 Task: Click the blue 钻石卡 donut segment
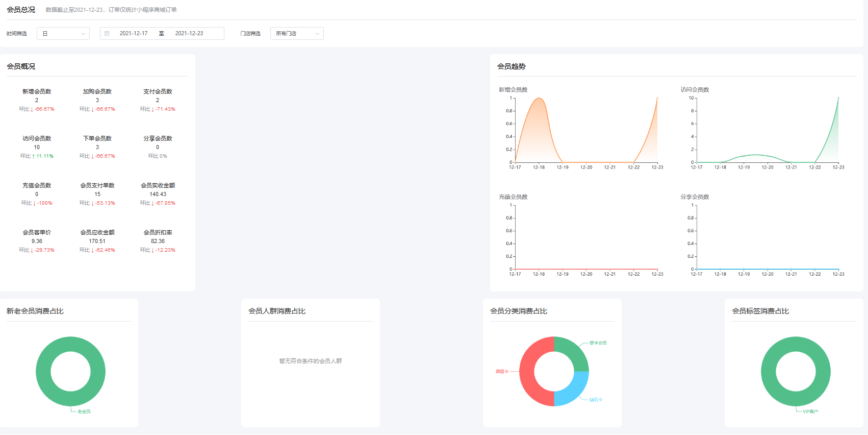[x=574, y=391]
